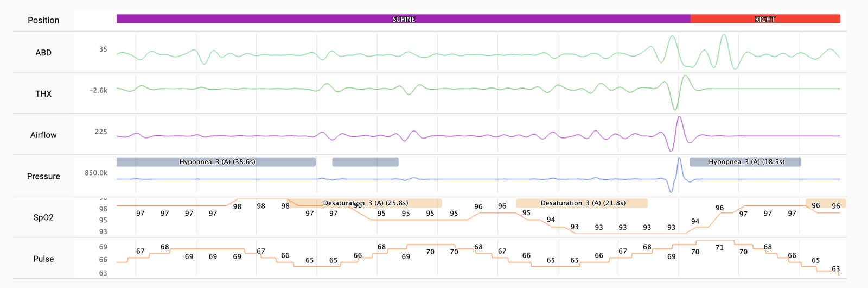
Task: Click the Pressure channel label
Action: point(43,177)
